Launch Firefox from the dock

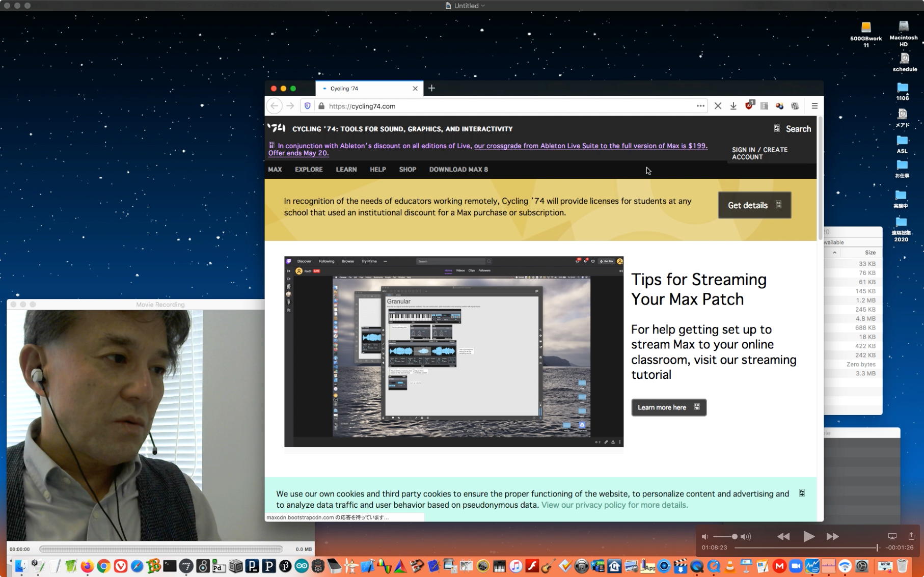87,566
